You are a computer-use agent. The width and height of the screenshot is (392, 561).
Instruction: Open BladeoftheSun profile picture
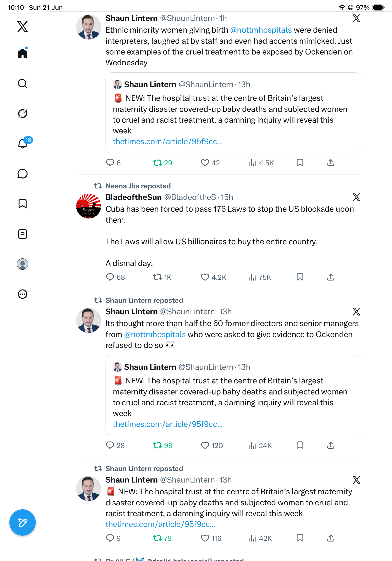pyautogui.click(x=88, y=206)
